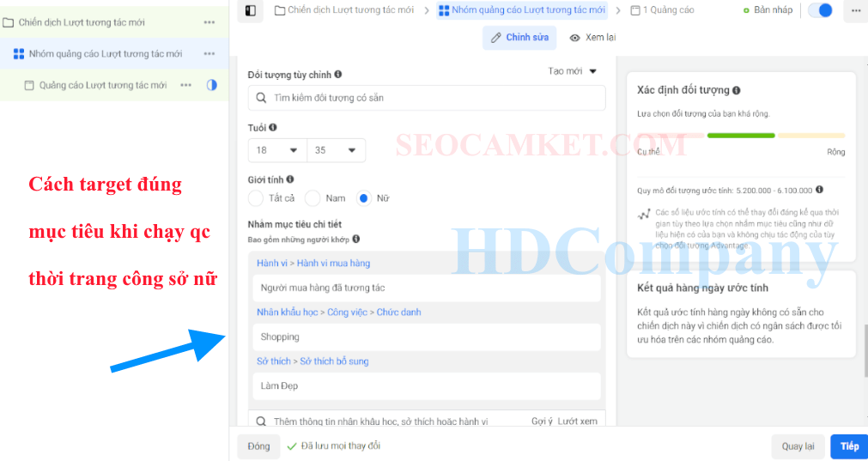Open maximum age dropdown showing 35

[x=336, y=150]
